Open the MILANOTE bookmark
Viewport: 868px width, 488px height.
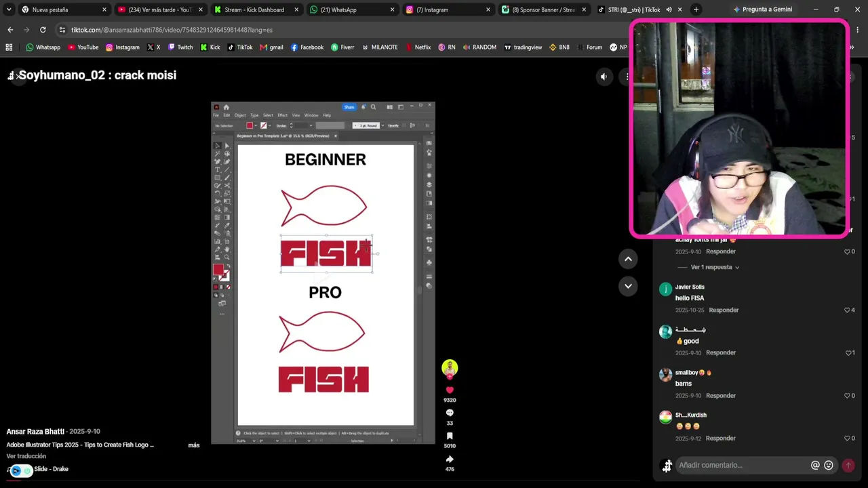(x=380, y=47)
